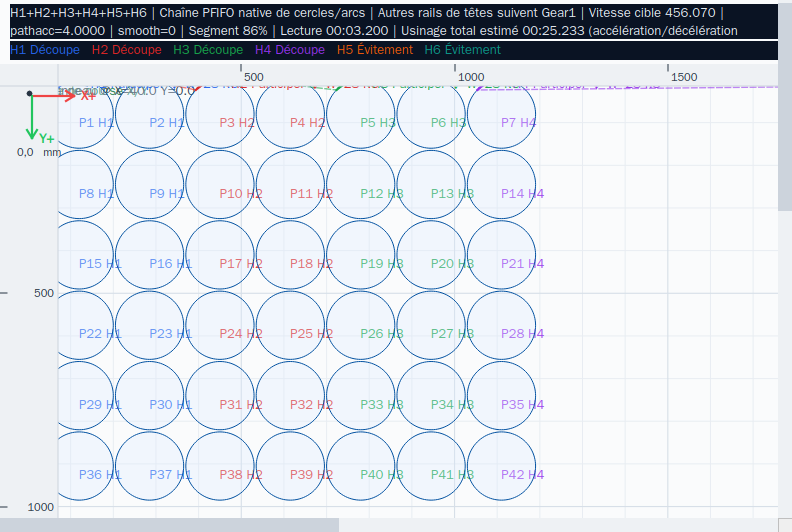
Task: Click the horizontal scrollbar thumb at the bottom
Action: 169,525
